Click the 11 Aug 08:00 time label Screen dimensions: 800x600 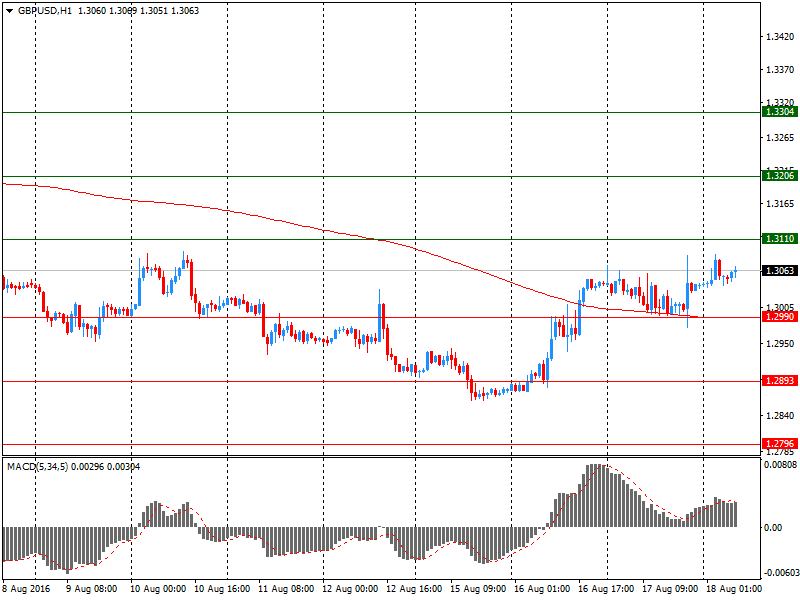click(286, 589)
